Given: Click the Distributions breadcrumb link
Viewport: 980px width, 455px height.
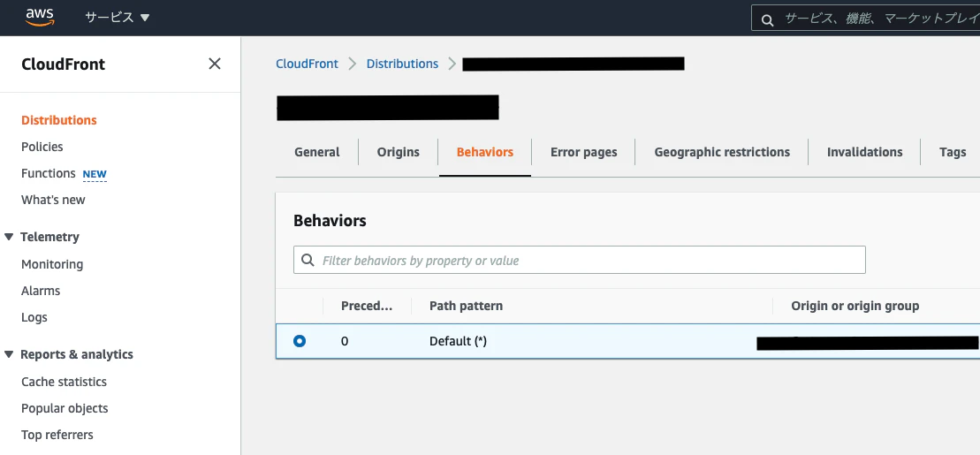Looking at the screenshot, I should click(x=402, y=64).
